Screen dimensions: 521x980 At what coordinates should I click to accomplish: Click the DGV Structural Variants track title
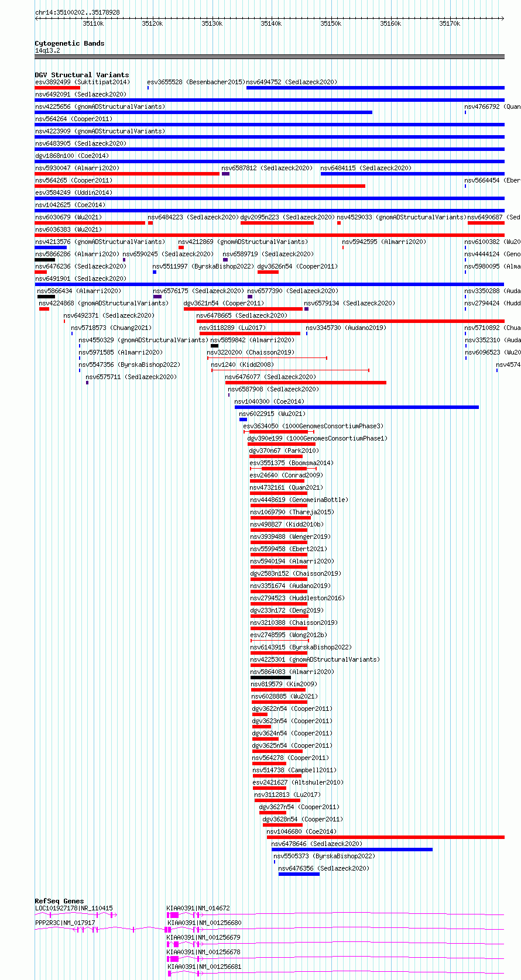pyautogui.click(x=81, y=75)
